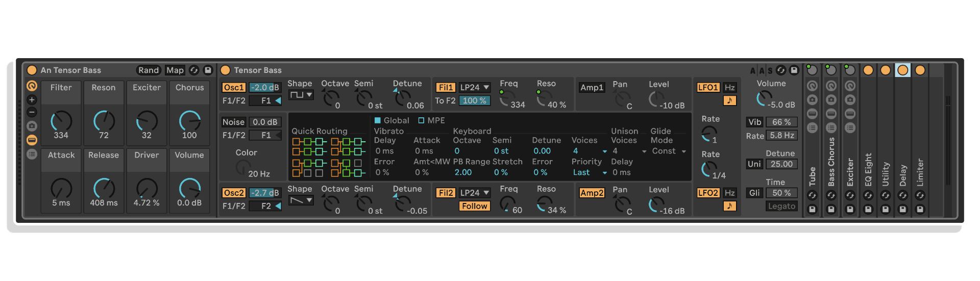980x281 pixels.
Task: Open the Unison Voices dropdown
Action: tap(629, 151)
